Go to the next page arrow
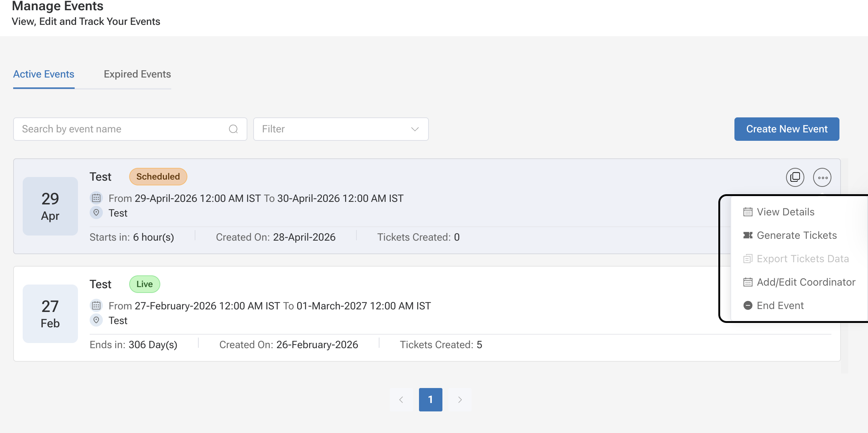Image resolution: width=868 pixels, height=433 pixels. (x=460, y=400)
